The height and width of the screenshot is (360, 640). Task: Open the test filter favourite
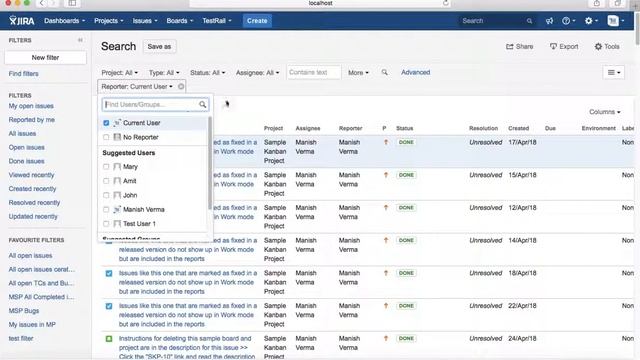[21, 338]
